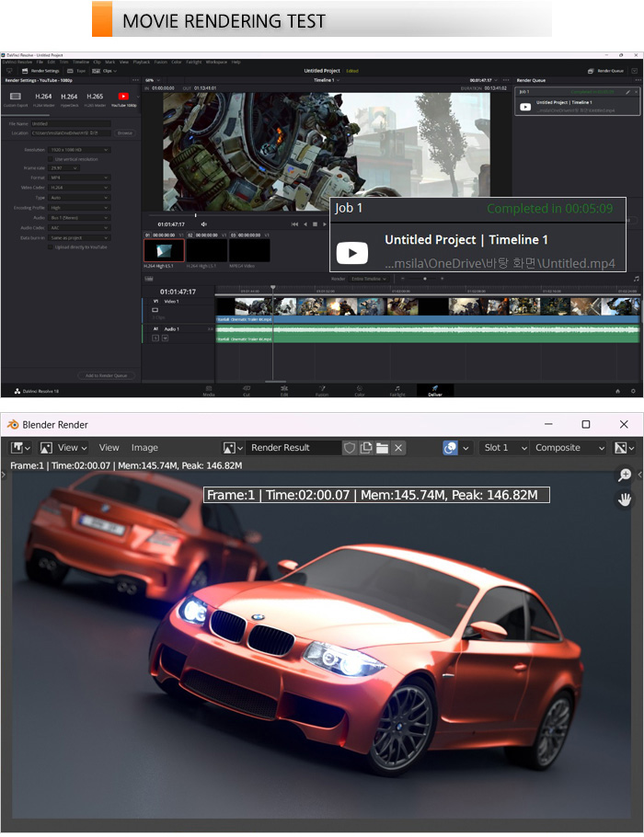644x837 pixels.
Task: Mute Audio 1 track with M button
Action: click(x=164, y=338)
